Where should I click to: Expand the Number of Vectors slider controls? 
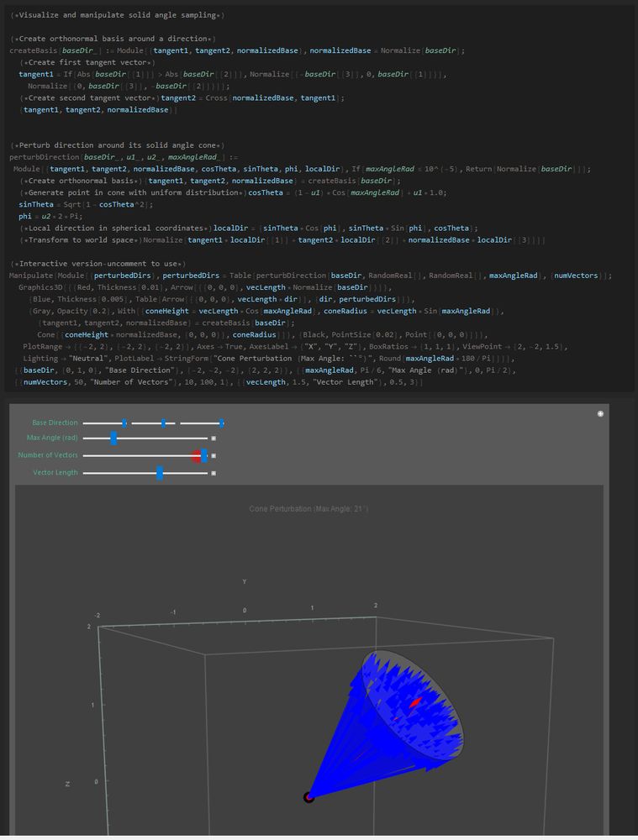[x=214, y=456]
